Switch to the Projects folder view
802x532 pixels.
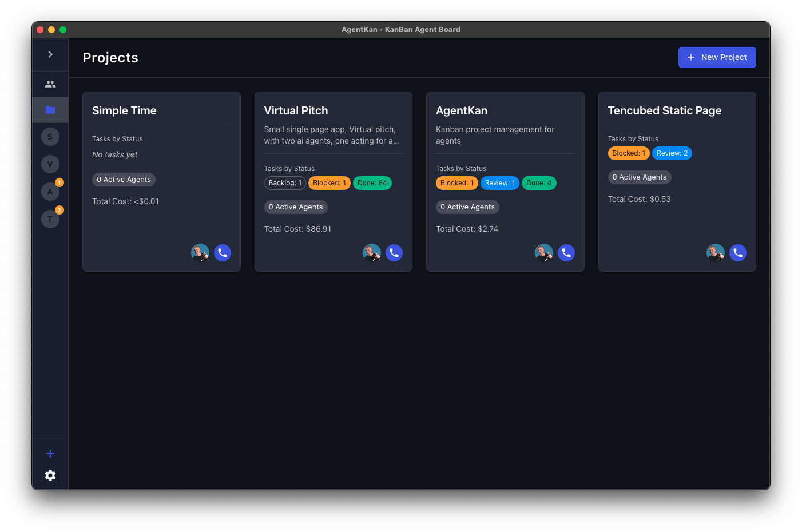tap(50, 110)
